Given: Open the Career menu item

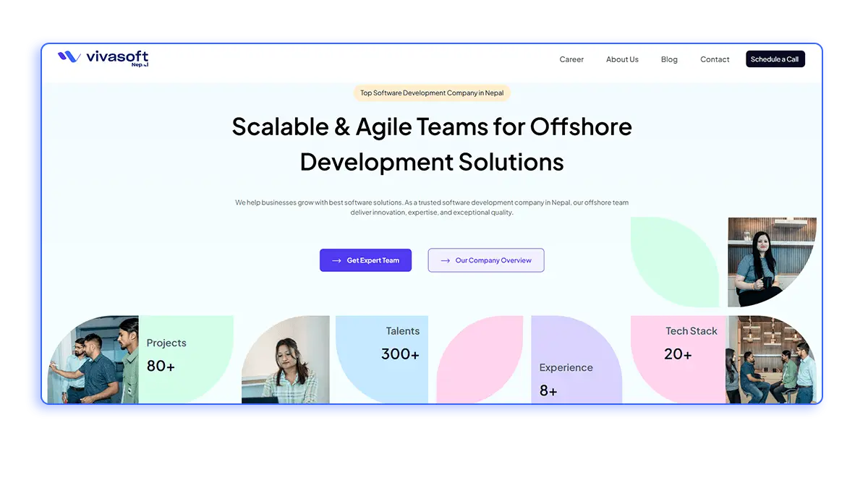Looking at the screenshot, I should coord(571,59).
